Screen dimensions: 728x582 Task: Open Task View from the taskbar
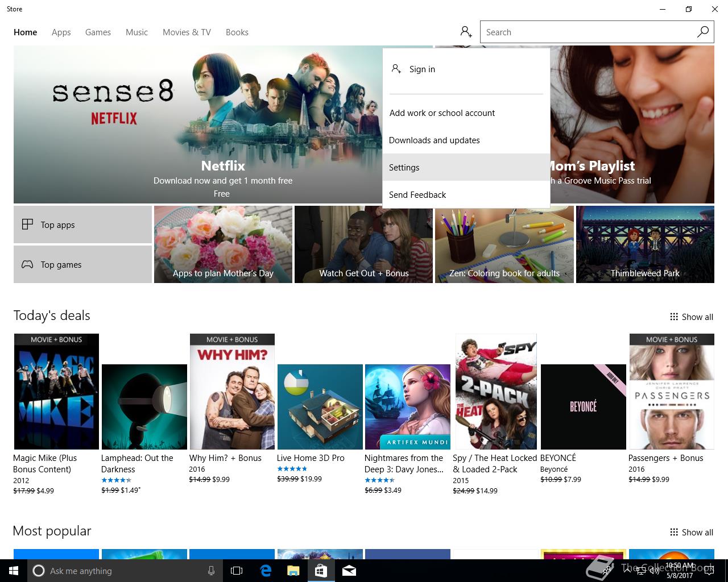[237, 571]
